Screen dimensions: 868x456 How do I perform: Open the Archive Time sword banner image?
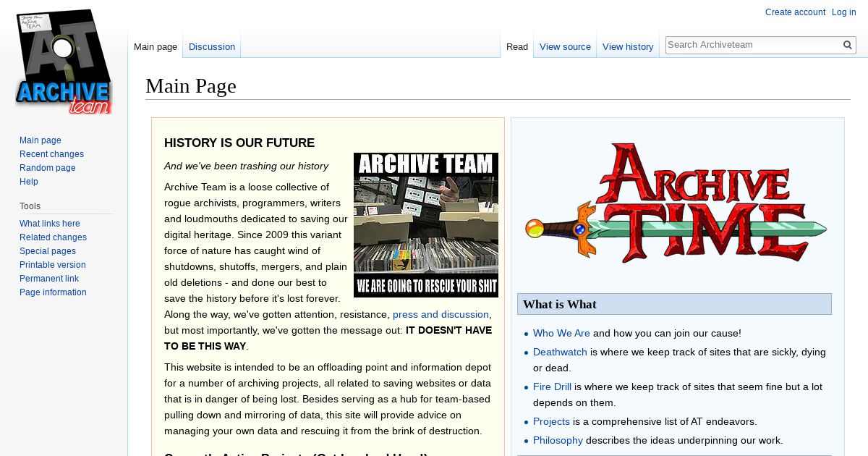pyautogui.click(x=676, y=203)
